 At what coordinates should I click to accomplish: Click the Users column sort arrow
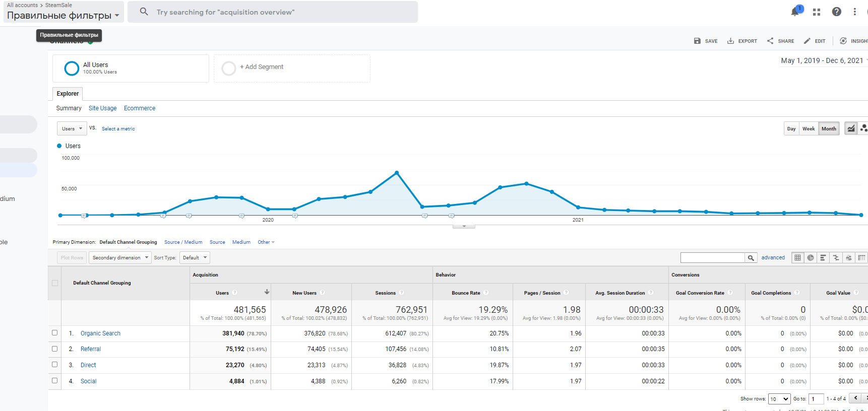(267, 292)
